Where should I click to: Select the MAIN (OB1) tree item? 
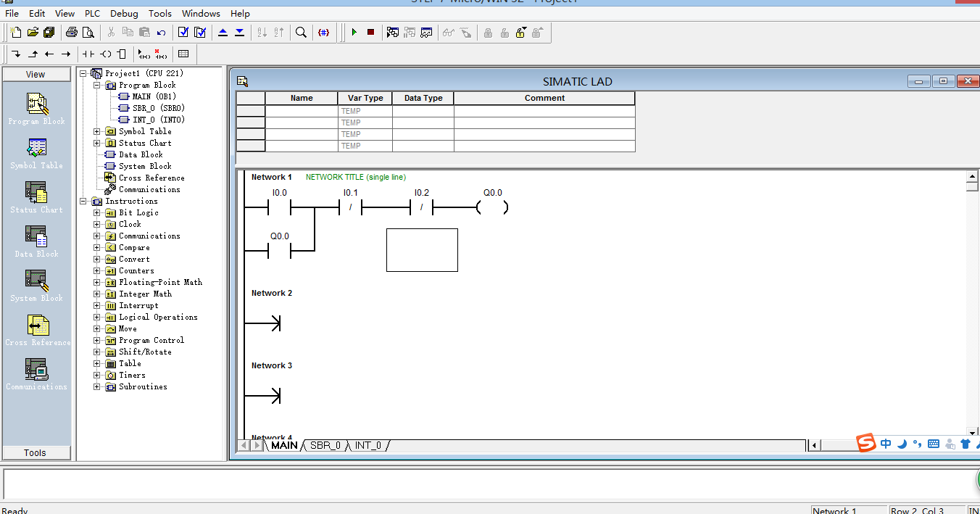click(154, 96)
